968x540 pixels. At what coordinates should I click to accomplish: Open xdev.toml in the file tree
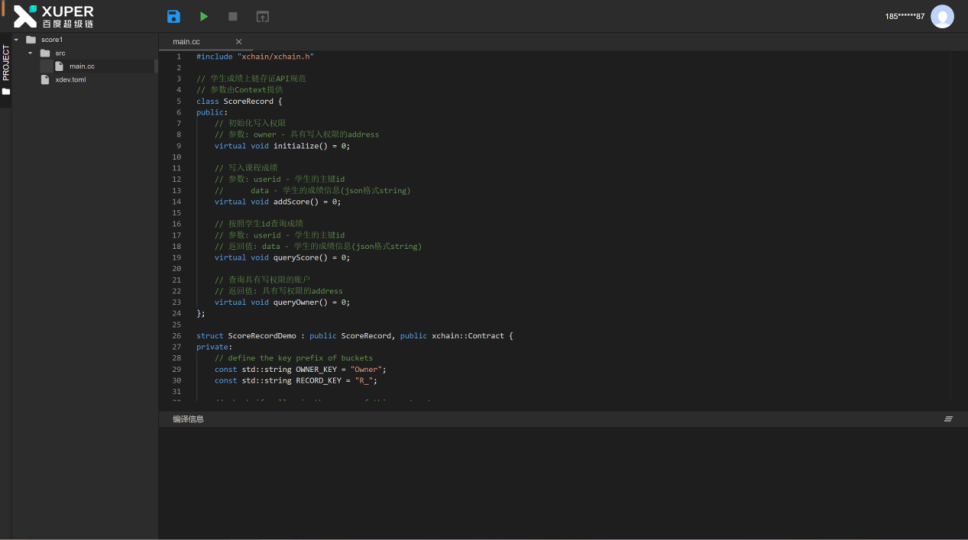pos(70,79)
